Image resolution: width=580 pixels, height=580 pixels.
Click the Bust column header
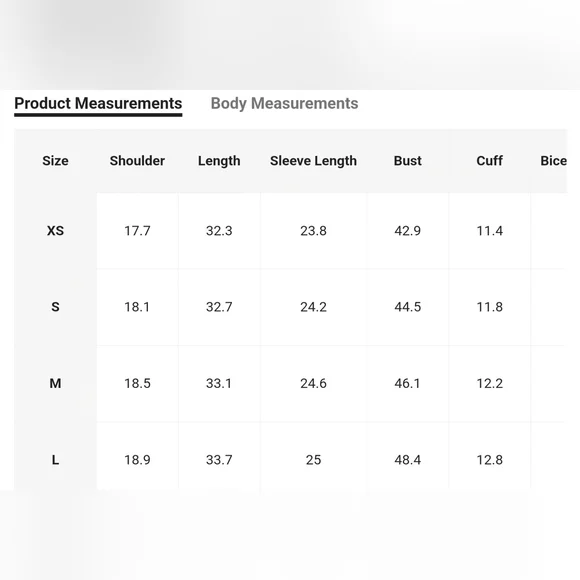pyautogui.click(x=408, y=161)
